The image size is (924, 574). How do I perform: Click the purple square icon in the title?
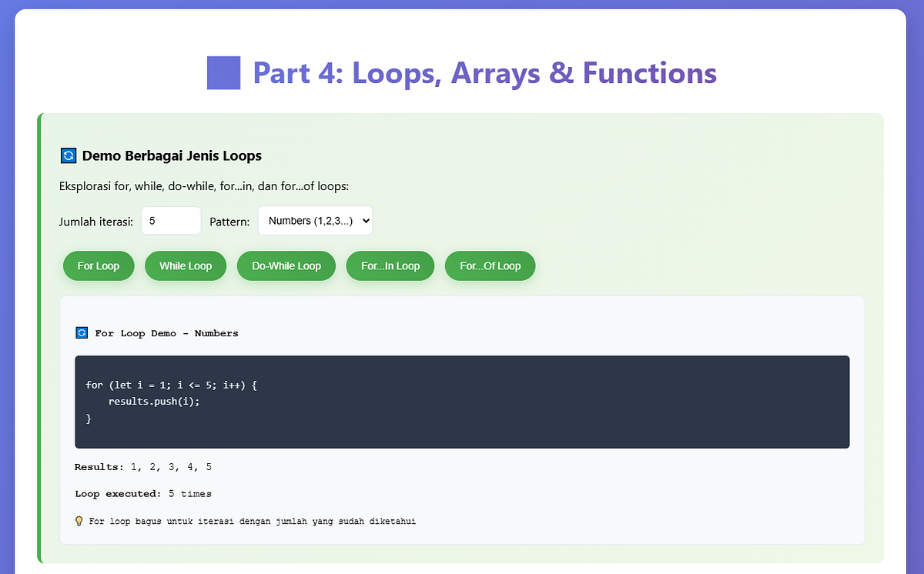[223, 73]
